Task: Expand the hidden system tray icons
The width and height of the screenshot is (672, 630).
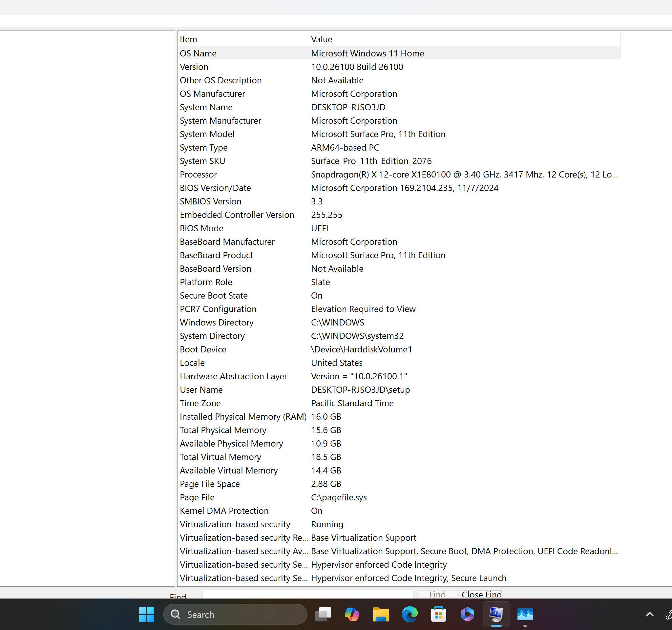Action: 649,615
